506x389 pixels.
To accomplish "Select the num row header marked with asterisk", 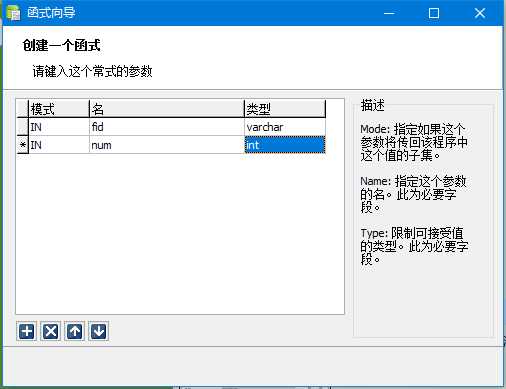I will point(23,145).
